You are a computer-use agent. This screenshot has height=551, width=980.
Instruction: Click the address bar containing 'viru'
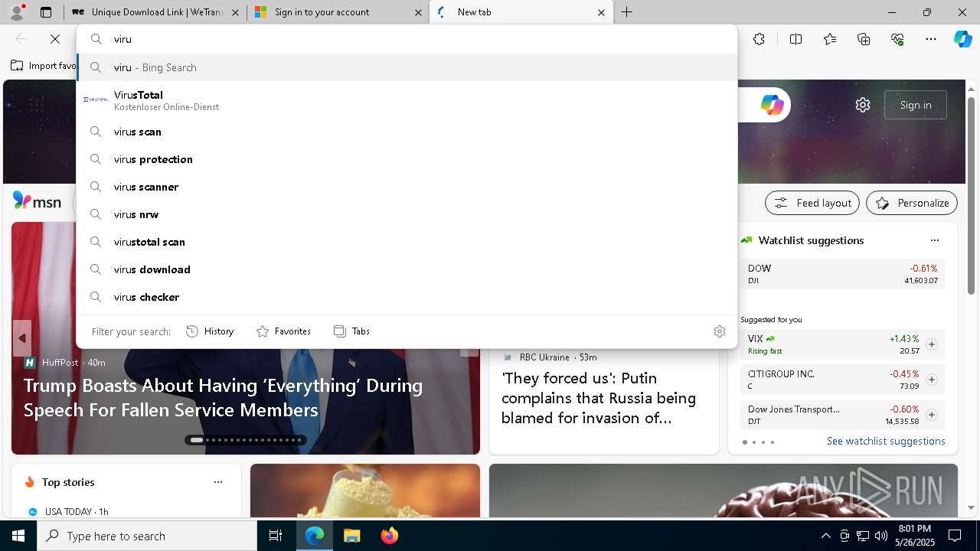click(407, 39)
